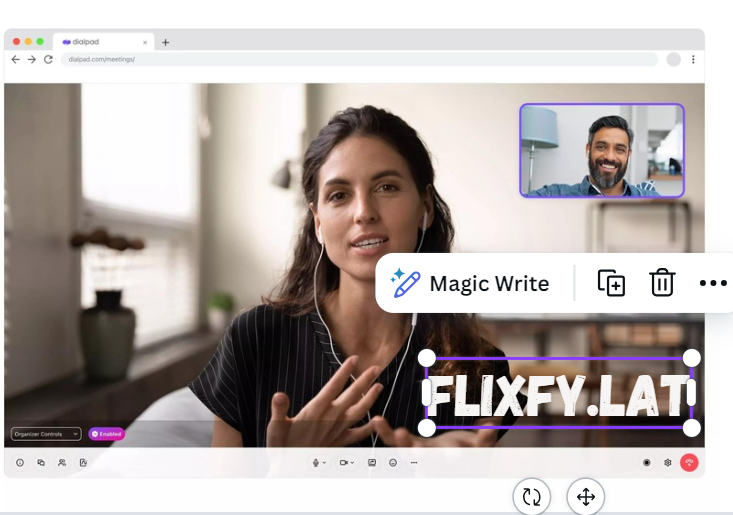The width and height of the screenshot is (733, 515).
Task: Open meeting settings gear icon
Action: tap(668, 463)
